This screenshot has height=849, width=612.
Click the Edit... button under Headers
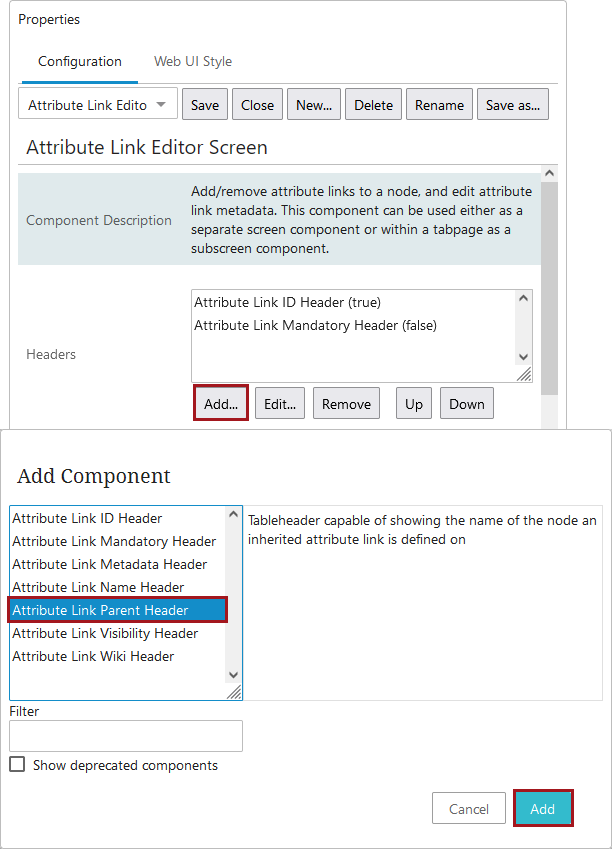pyautogui.click(x=280, y=403)
